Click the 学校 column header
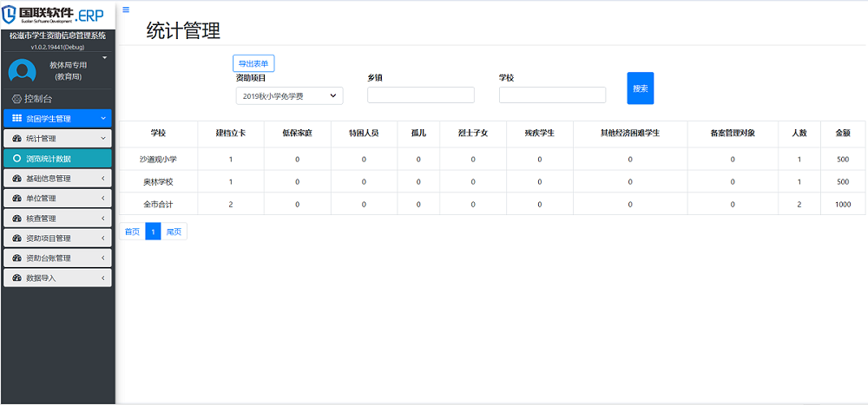 (158, 134)
